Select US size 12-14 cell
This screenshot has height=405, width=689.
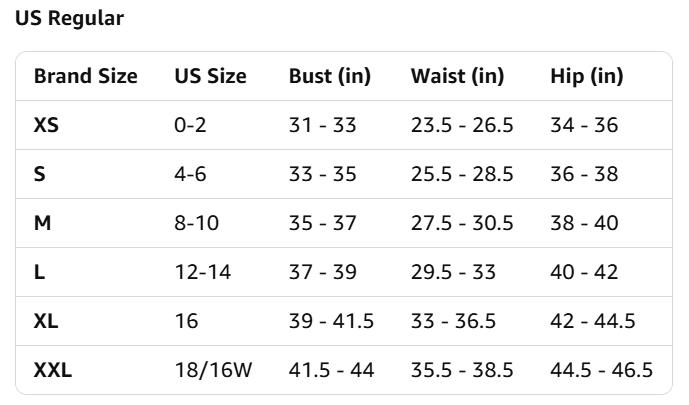point(202,272)
